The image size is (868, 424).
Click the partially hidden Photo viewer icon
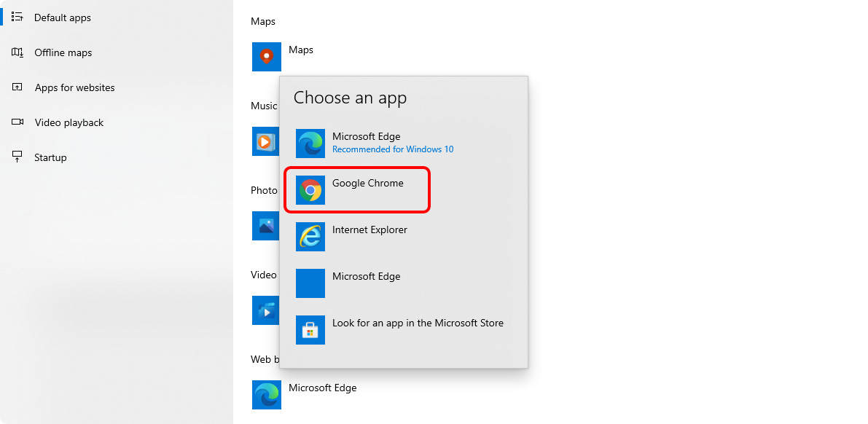point(265,226)
